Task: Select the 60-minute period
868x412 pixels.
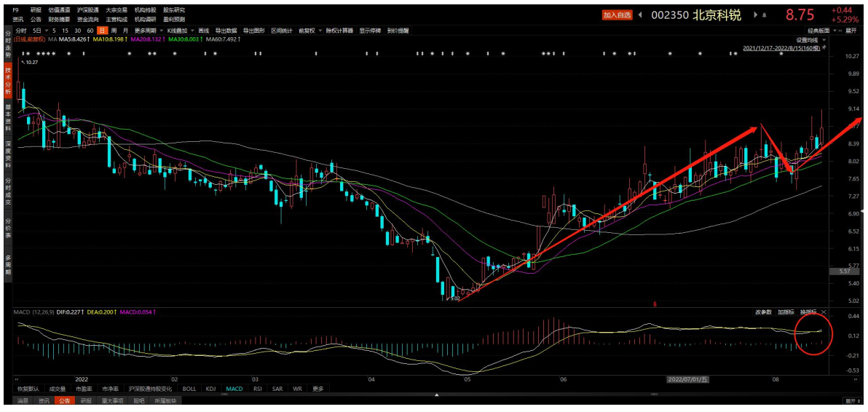Action: pos(90,31)
